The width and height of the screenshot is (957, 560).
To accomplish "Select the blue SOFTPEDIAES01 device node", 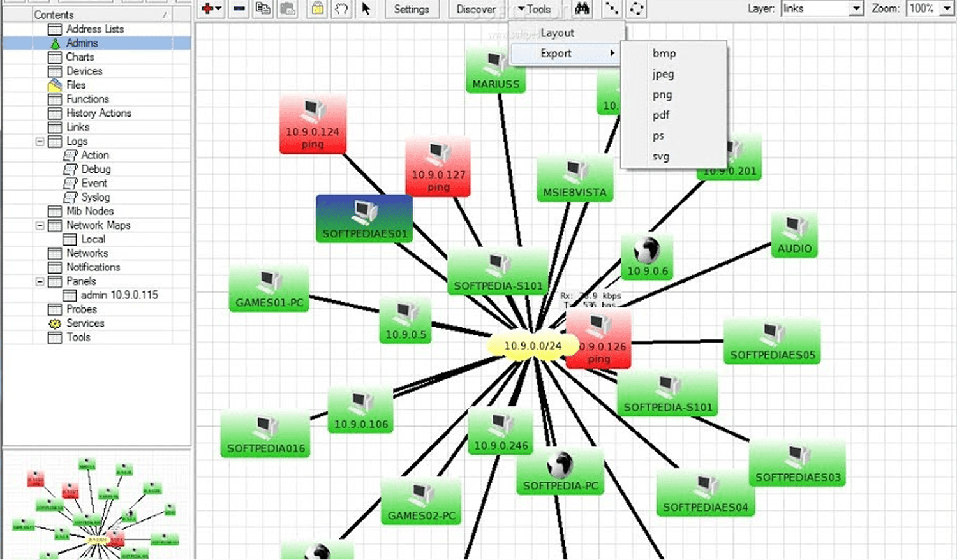I will [364, 219].
